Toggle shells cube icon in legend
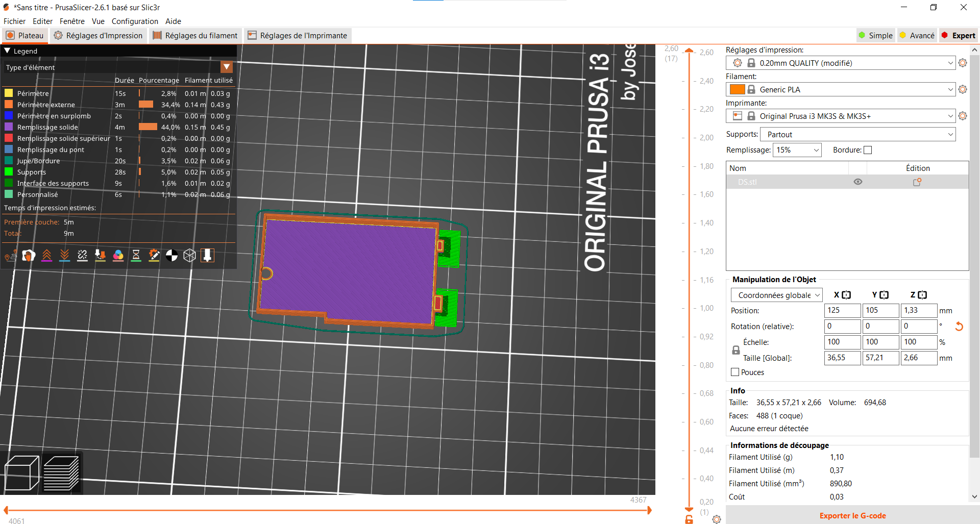980x524 pixels. pos(189,256)
